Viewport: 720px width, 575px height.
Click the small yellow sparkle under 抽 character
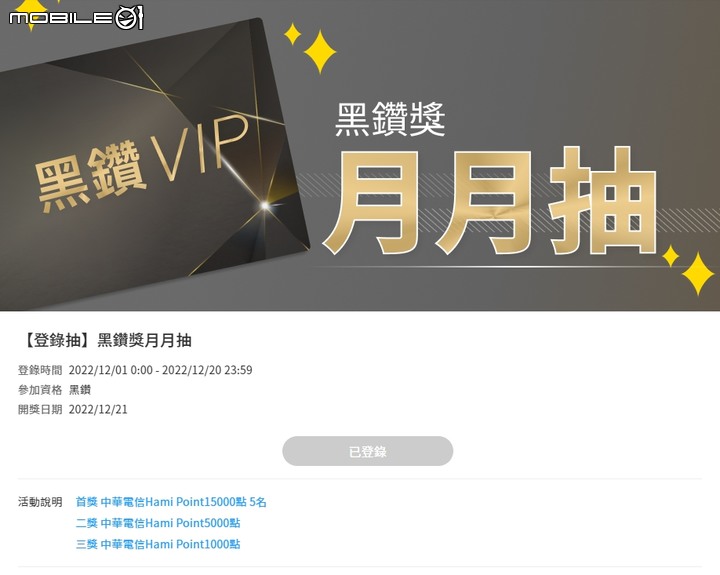[x=670, y=256]
